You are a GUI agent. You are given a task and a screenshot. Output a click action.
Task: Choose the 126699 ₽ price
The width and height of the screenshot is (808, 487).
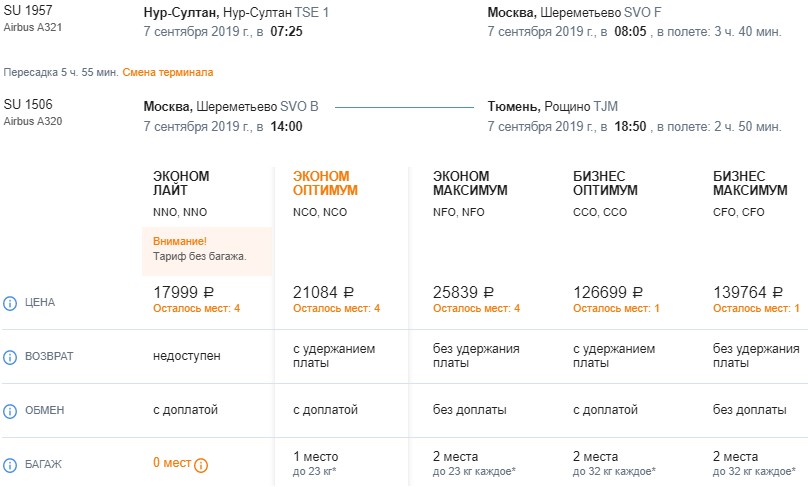[x=608, y=293]
